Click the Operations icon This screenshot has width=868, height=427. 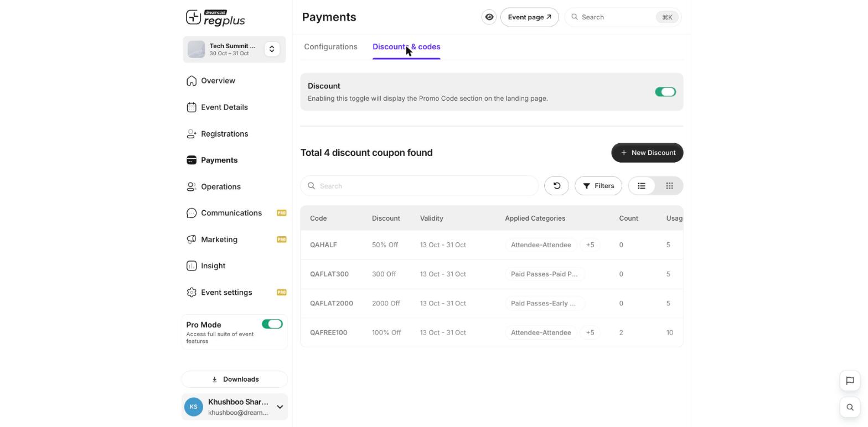point(192,186)
